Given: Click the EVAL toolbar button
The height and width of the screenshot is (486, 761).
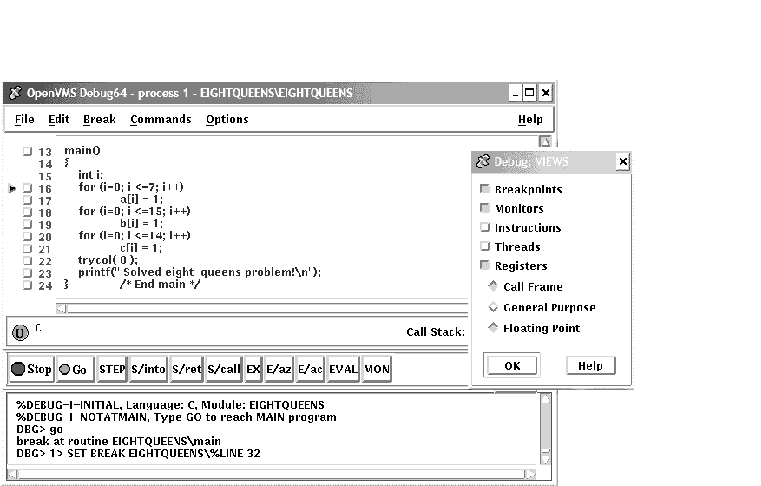Looking at the screenshot, I should (343, 369).
